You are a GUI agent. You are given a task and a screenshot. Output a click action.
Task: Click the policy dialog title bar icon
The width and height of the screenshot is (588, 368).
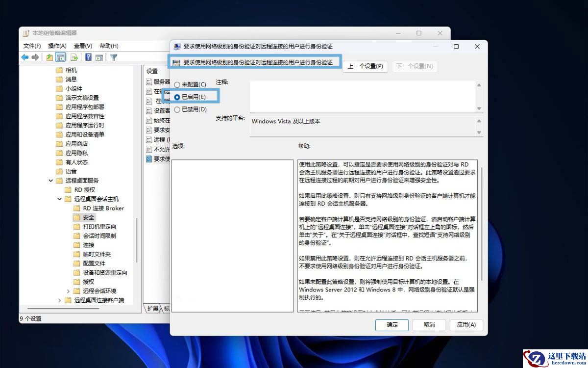(x=178, y=47)
